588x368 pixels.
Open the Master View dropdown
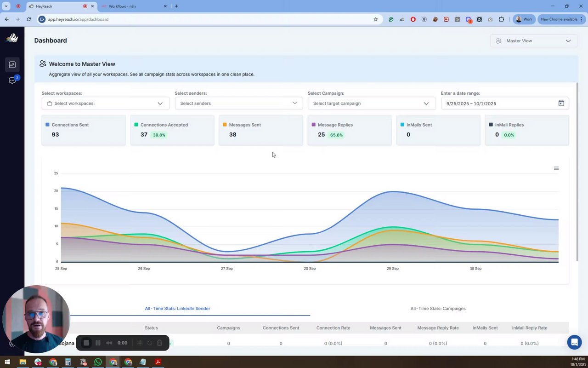533,41
